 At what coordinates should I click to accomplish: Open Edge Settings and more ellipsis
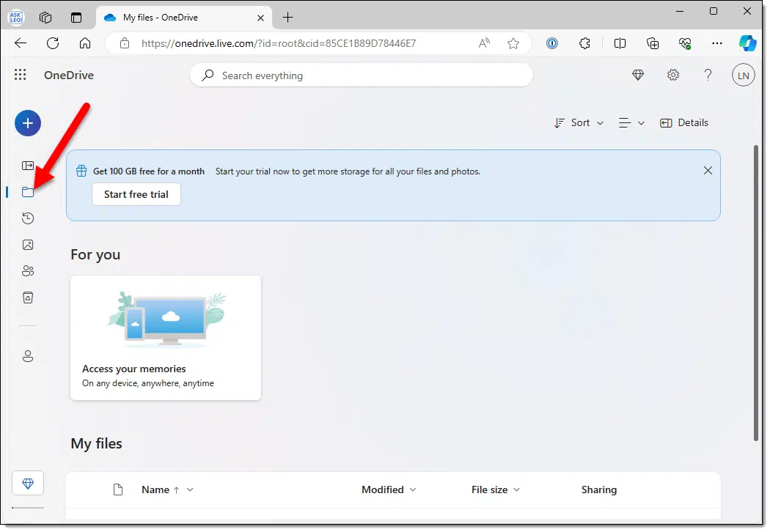click(717, 43)
